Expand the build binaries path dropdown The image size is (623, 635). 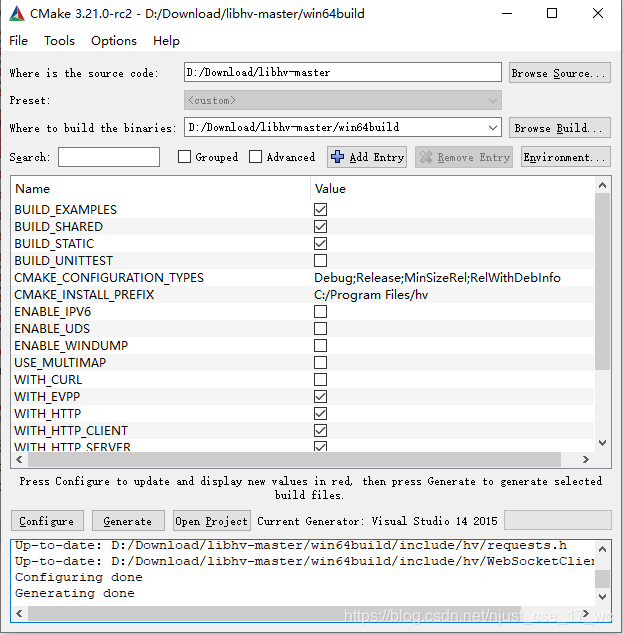tap(493, 128)
